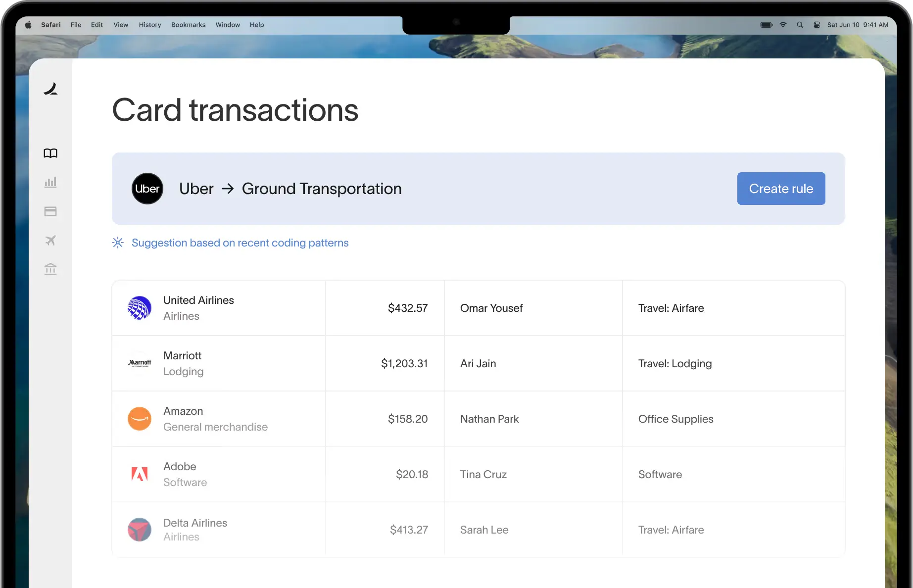Viewport: 913px width, 588px height.
Task: Open the Window menu
Action: click(x=228, y=25)
